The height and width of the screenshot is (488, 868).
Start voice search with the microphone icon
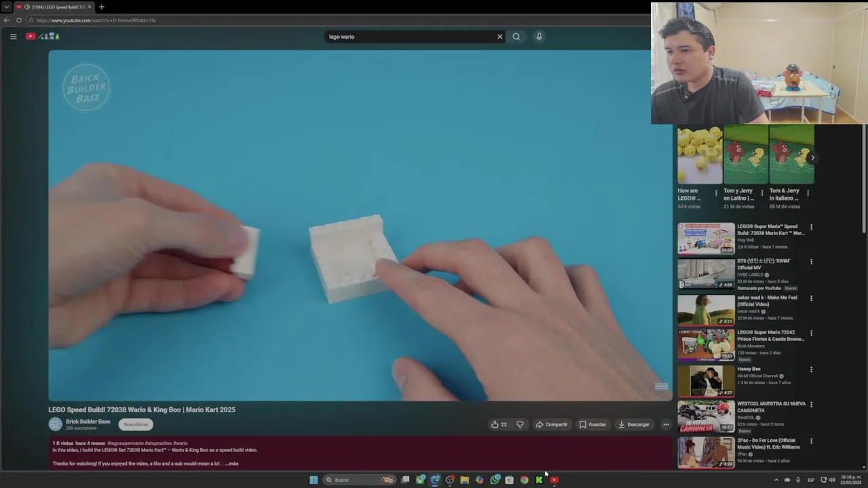(539, 37)
